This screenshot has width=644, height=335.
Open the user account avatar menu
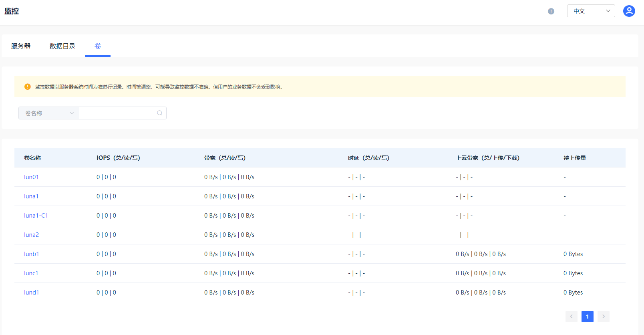click(629, 11)
